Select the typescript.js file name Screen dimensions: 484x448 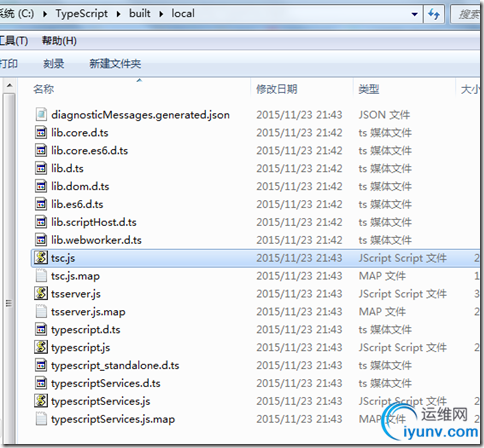click(x=80, y=348)
